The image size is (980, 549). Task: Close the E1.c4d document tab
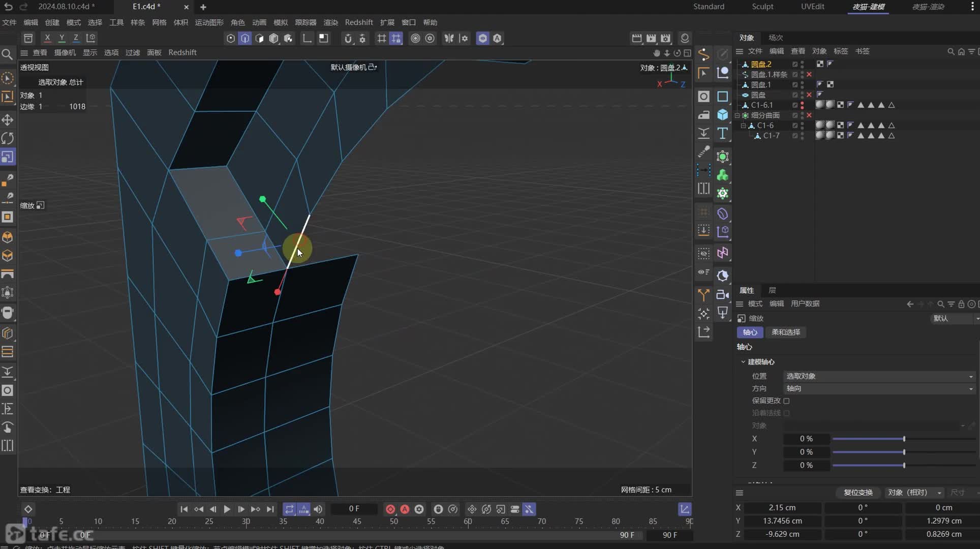(x=186, y=7)
